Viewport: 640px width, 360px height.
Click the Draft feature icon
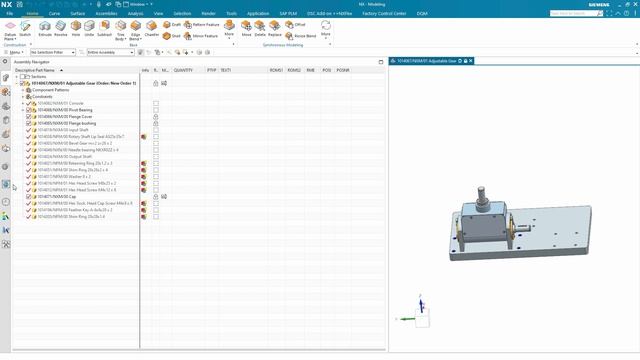(x=167, y=25)
